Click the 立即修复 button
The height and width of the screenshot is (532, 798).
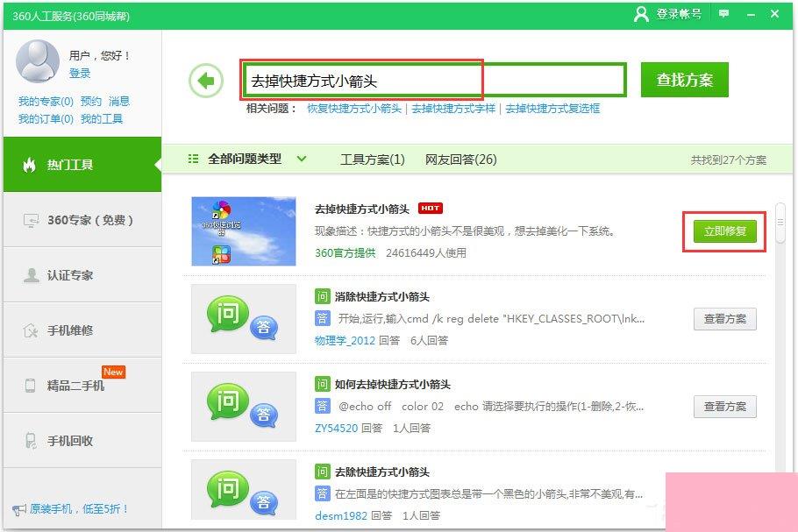tap(724, 231)
